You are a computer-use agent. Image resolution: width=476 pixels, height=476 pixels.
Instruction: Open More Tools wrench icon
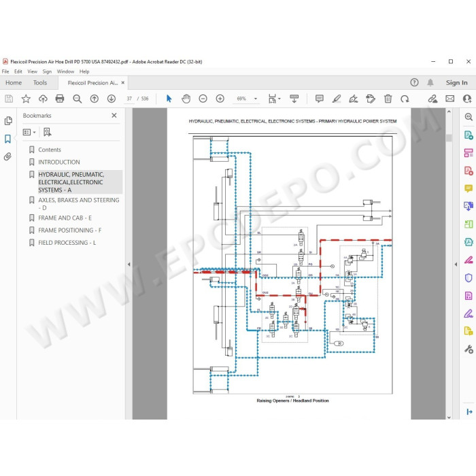tap(469, 349)
